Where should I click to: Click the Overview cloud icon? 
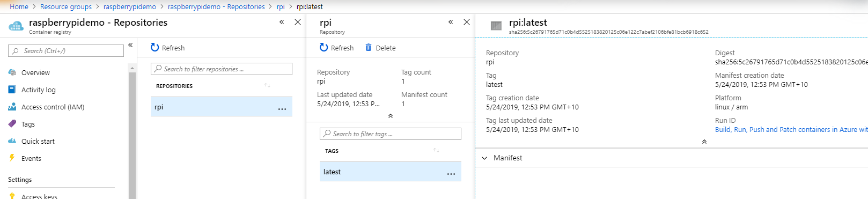coord(12,72)
